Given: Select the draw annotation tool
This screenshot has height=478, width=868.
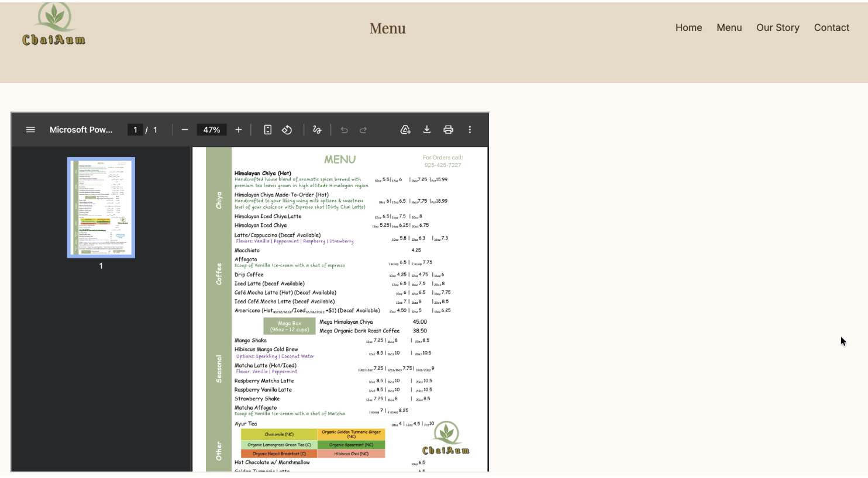Looking at the screenshot, I should 317,130.
